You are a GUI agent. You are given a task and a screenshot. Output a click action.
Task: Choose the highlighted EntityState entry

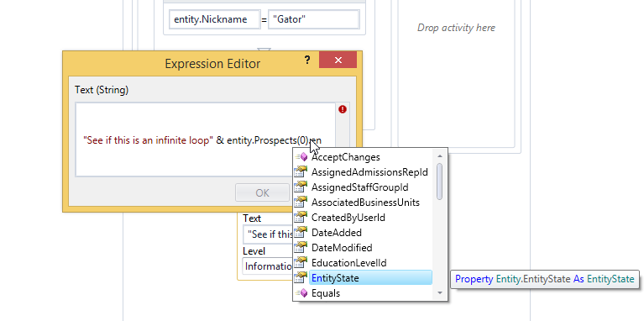pyautogui.click(x=370, y=278)
